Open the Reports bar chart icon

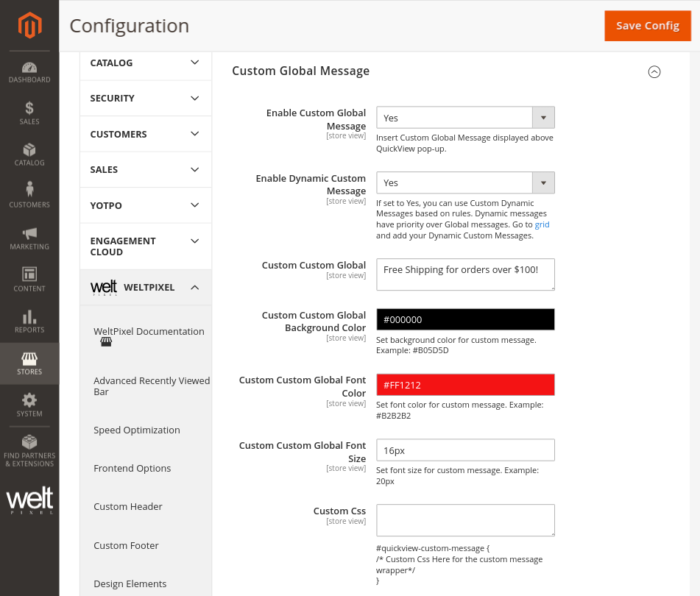click(29, 316)
